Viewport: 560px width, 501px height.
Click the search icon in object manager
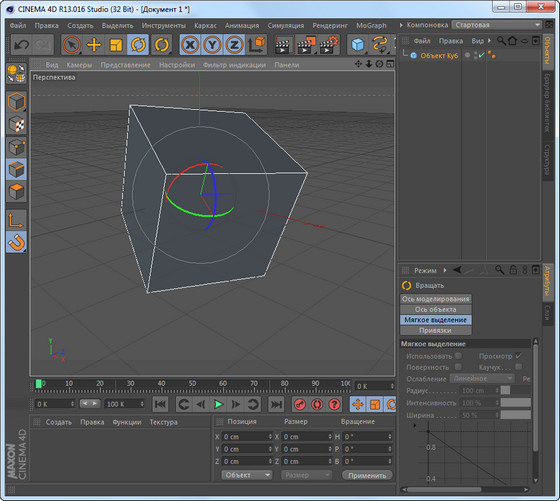point(501,40)
